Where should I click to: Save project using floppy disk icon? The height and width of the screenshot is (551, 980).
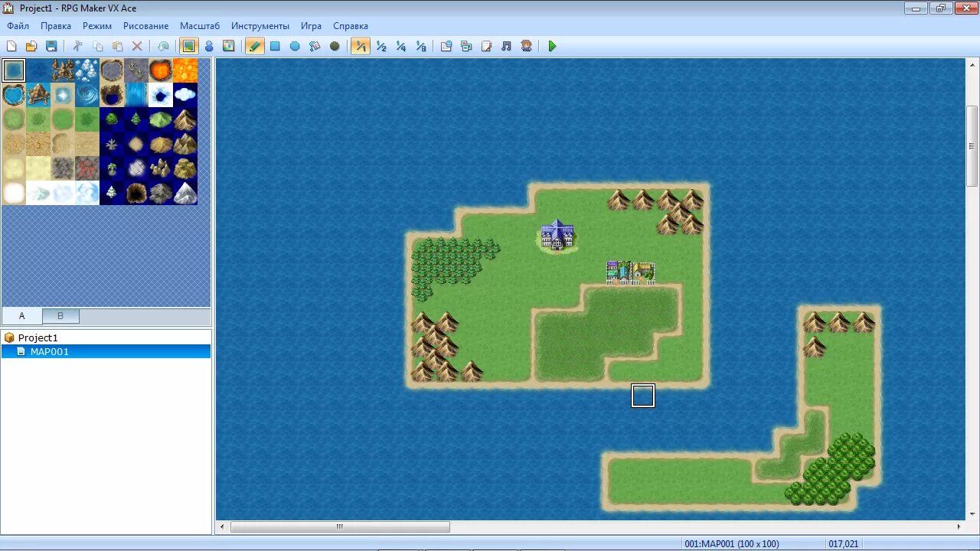[x=51, y=47]
